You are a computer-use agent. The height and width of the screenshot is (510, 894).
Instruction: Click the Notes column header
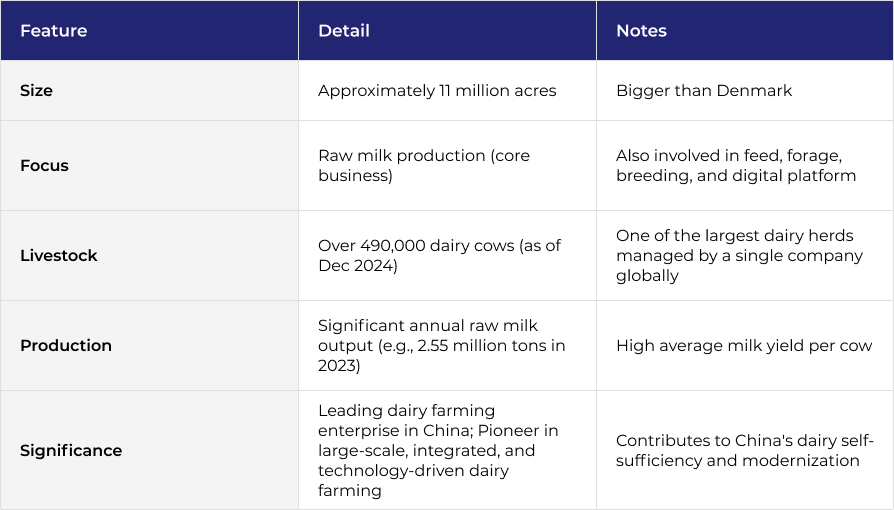point(641,31)
